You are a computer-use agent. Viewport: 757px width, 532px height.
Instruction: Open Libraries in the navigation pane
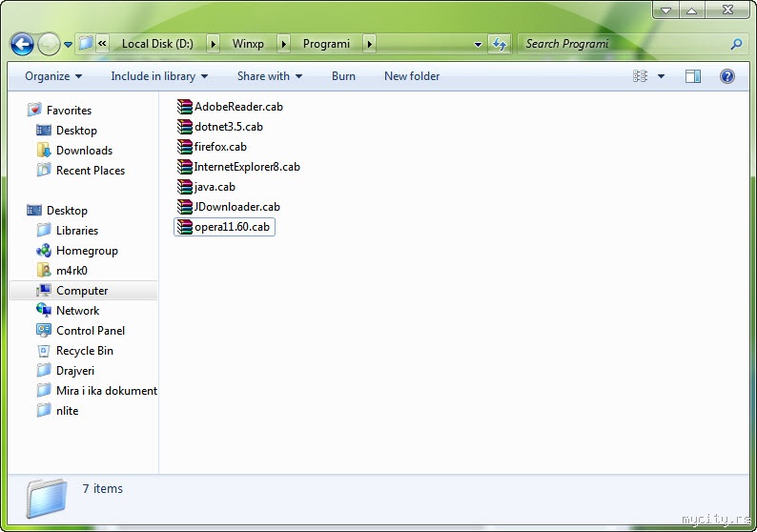(x=77, y=231)
